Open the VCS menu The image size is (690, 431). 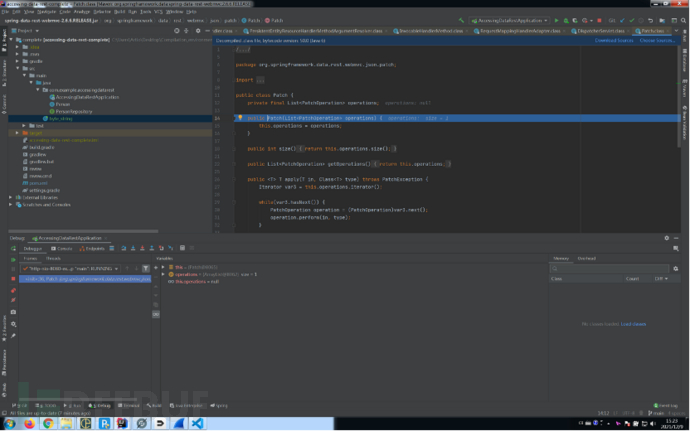click(x=158, y=12)
